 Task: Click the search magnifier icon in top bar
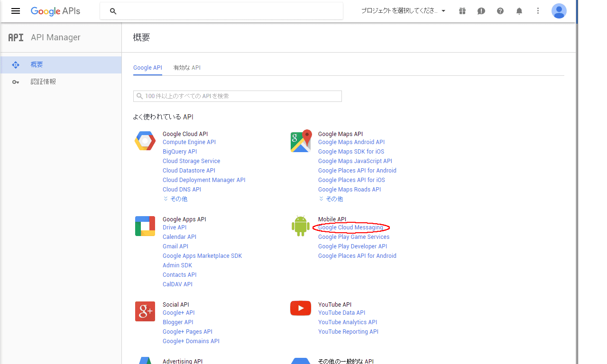tap(113, 11)
